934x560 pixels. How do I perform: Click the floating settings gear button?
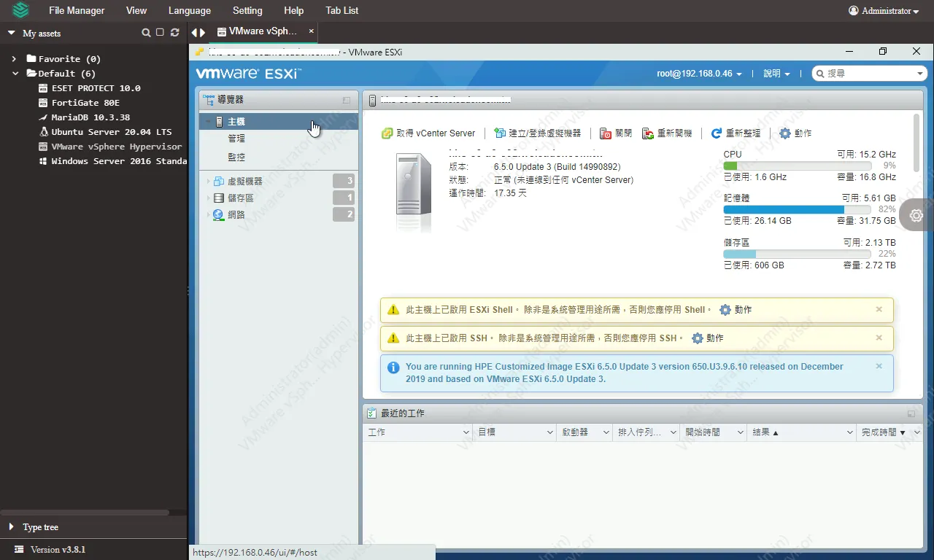[x=916, y=215]
